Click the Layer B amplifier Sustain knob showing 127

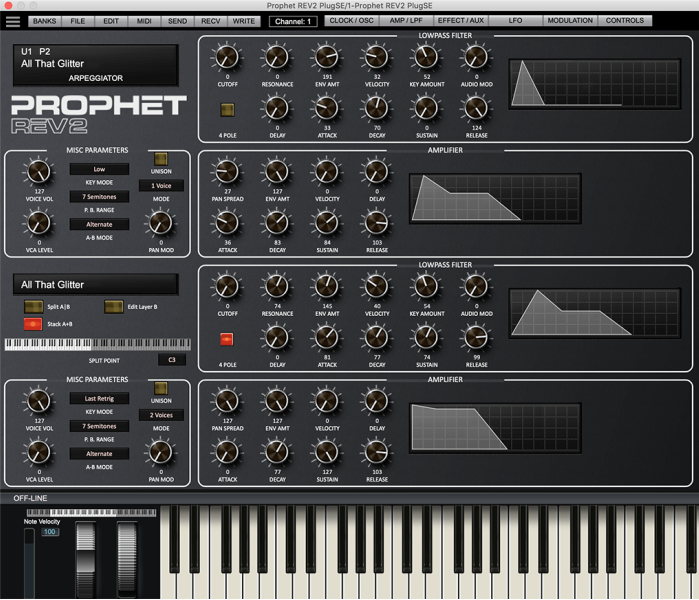click(x=327, y=452)
